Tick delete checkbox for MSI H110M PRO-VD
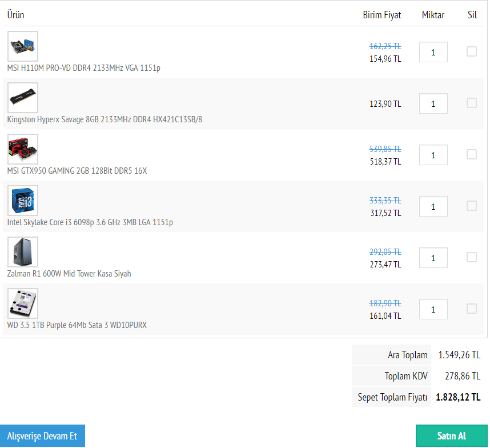This screenshot has width=490, height=448. [471, 51]
